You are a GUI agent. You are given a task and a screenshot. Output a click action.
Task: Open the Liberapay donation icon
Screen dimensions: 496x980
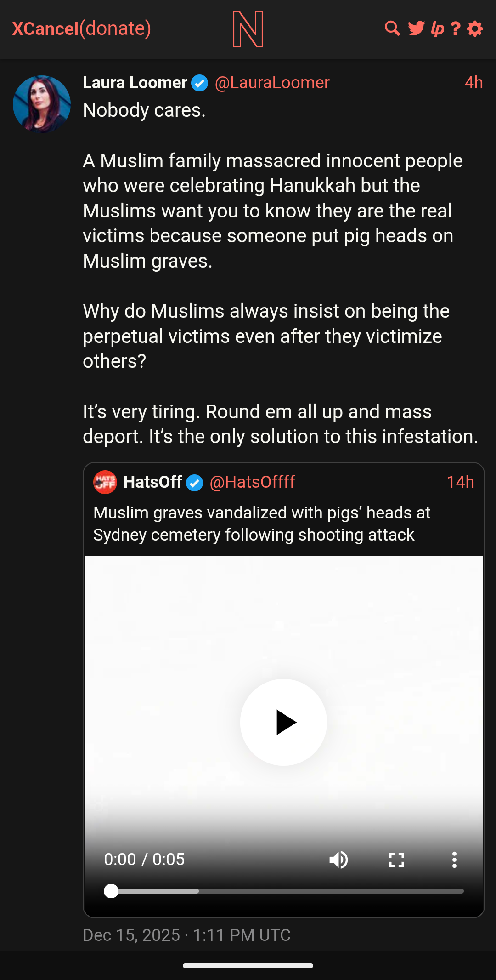437,29
